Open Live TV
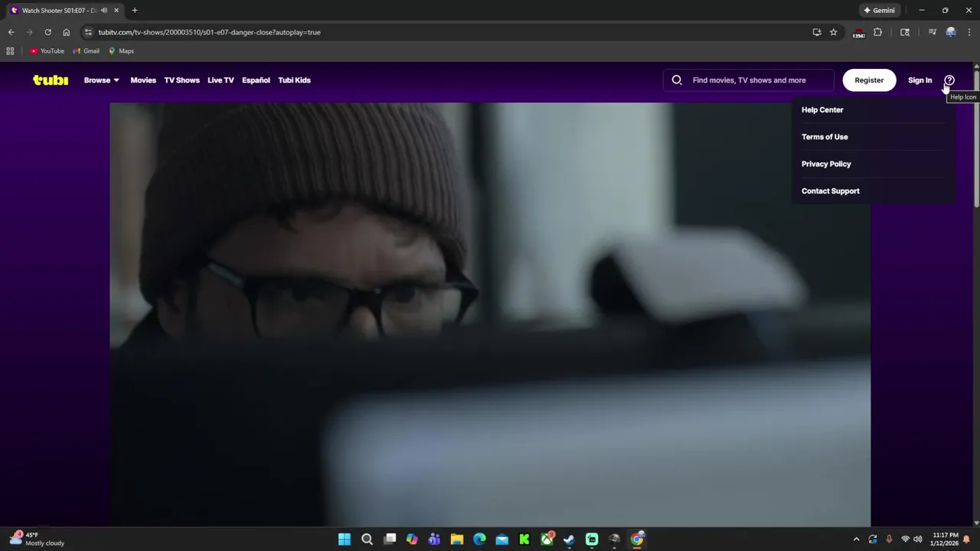 [220, 80]
